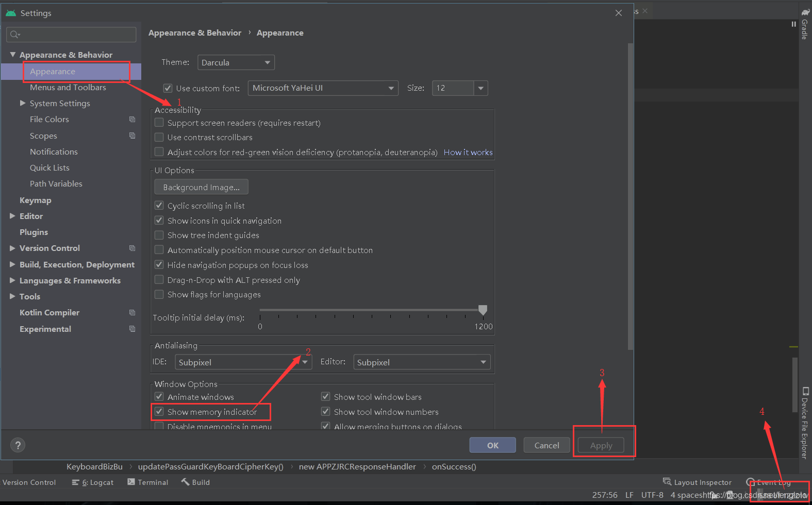Focus the Settings search field
Screen dimensions: 812x505
click(71, 35)
